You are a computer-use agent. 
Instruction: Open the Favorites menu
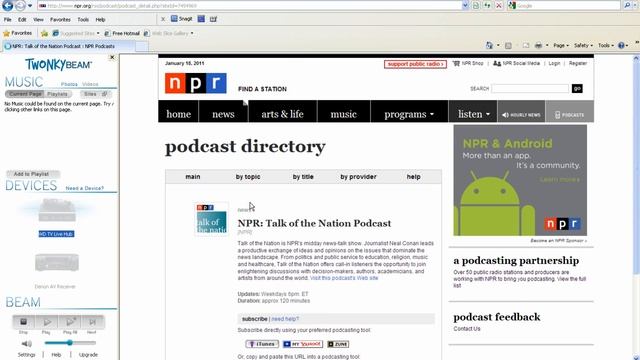click(60, 19)
